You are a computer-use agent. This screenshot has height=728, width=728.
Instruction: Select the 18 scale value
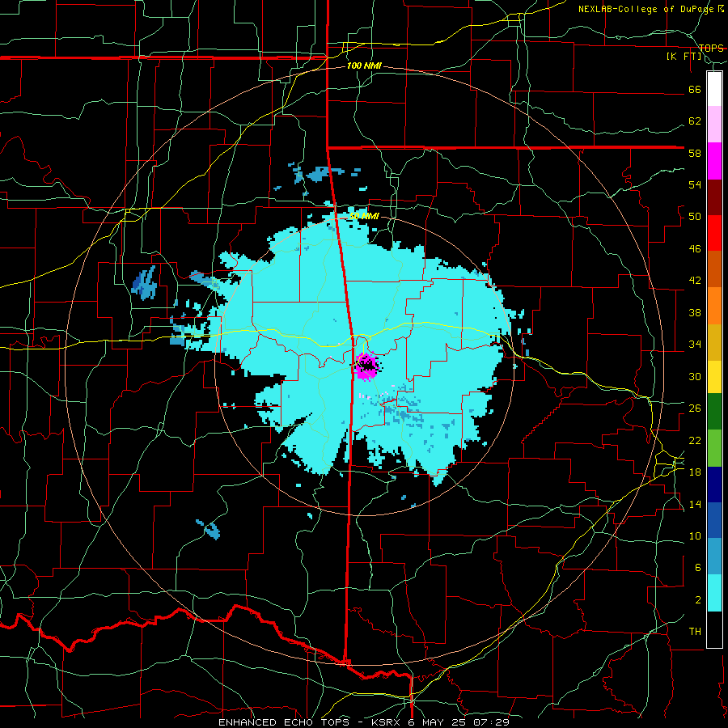click(695, 472)
